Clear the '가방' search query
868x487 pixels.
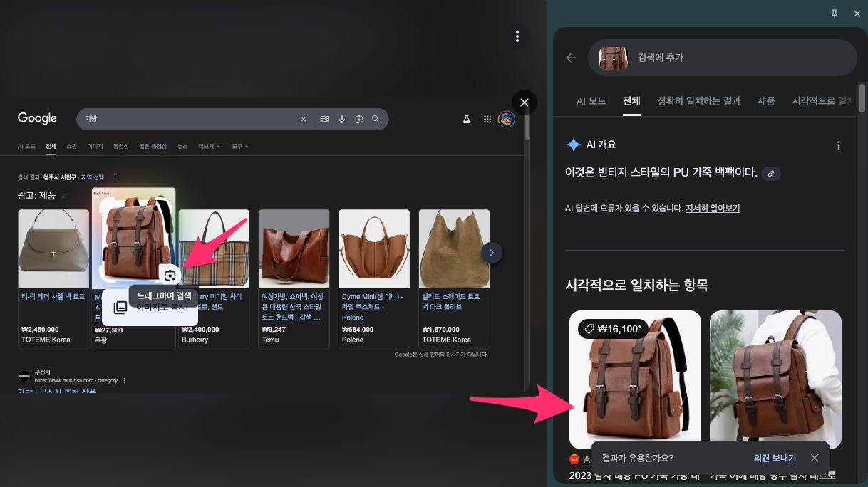click(303, 119)
